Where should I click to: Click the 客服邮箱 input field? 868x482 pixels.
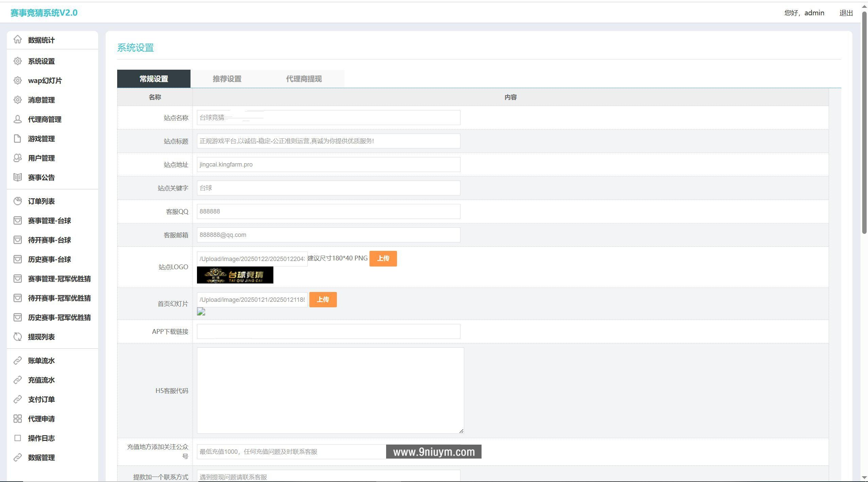329,235
